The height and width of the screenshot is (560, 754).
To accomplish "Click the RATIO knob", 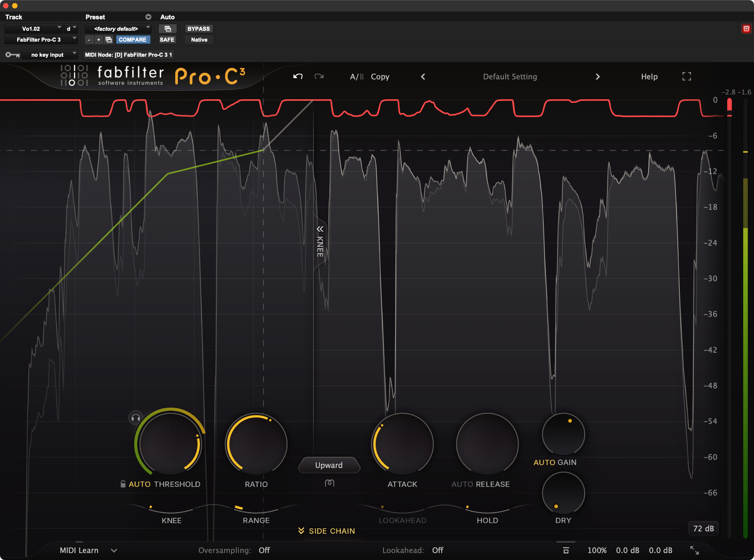I will pyautogui.click(x=256, y=444).
